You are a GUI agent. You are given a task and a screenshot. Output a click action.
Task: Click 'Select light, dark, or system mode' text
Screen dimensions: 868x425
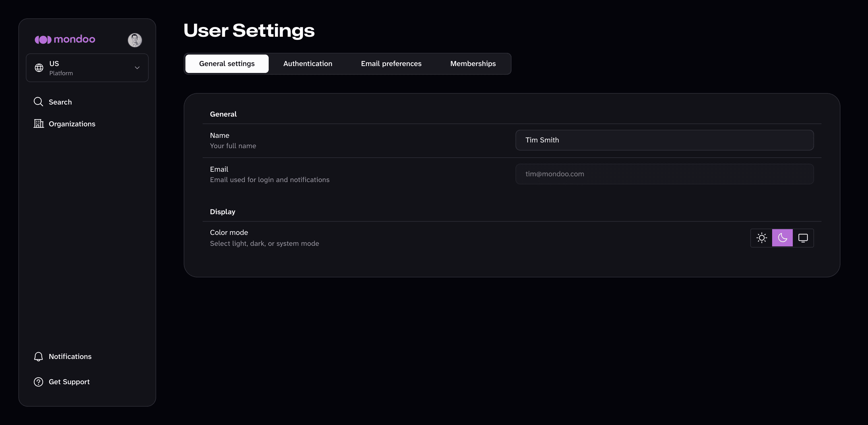tap(265, 243)
